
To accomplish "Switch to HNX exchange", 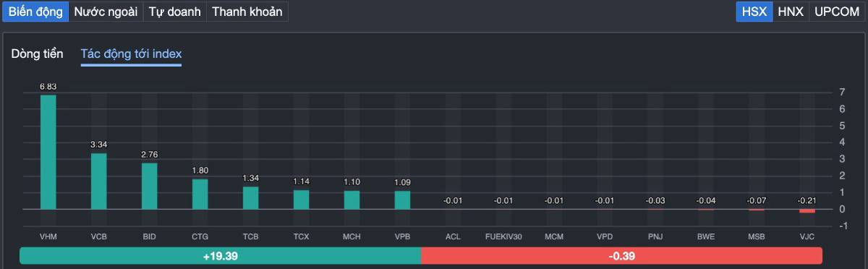I will [791, 12].
